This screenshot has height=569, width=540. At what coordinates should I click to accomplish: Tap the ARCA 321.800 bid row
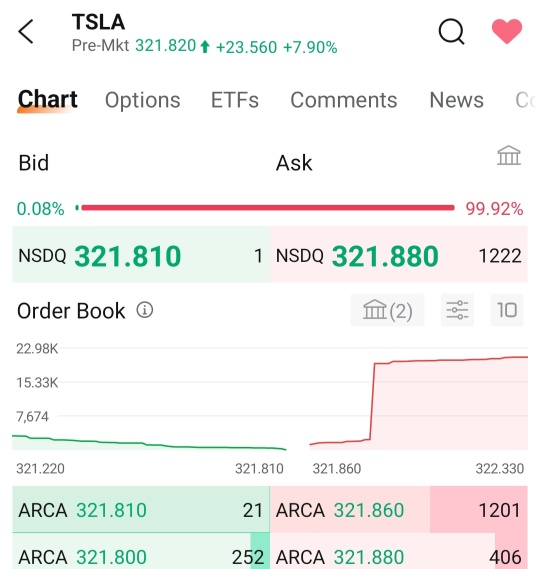click(x=141, y=551)
